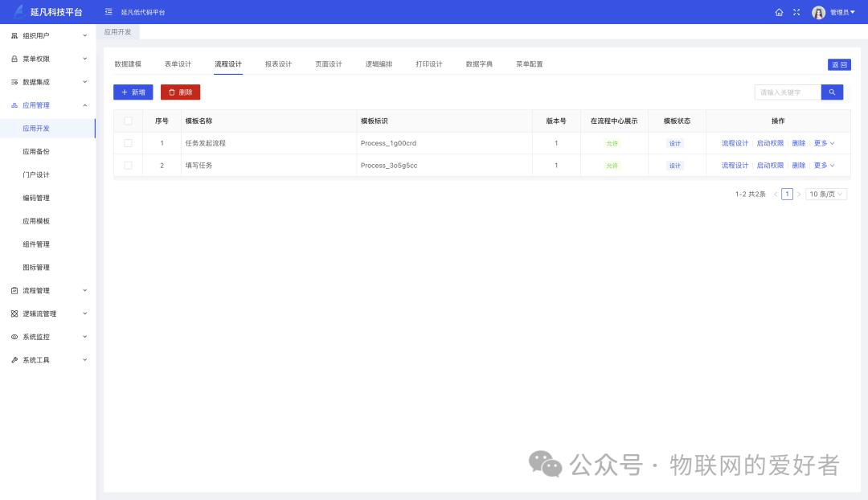Click 删除 link in 任务发起流程 row
This screenshot has width=868, height=500.
tap(798, 143)
